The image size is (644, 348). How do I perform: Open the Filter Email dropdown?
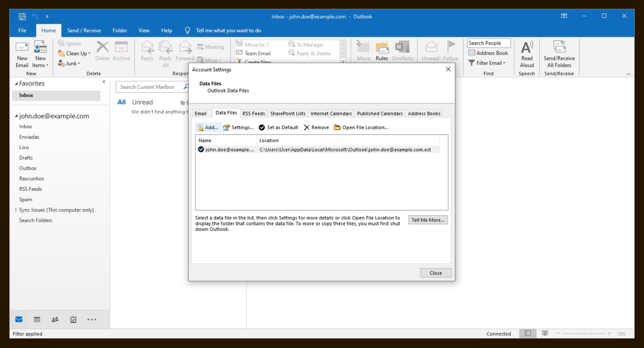pyautogui.click(x=487, y=63)
